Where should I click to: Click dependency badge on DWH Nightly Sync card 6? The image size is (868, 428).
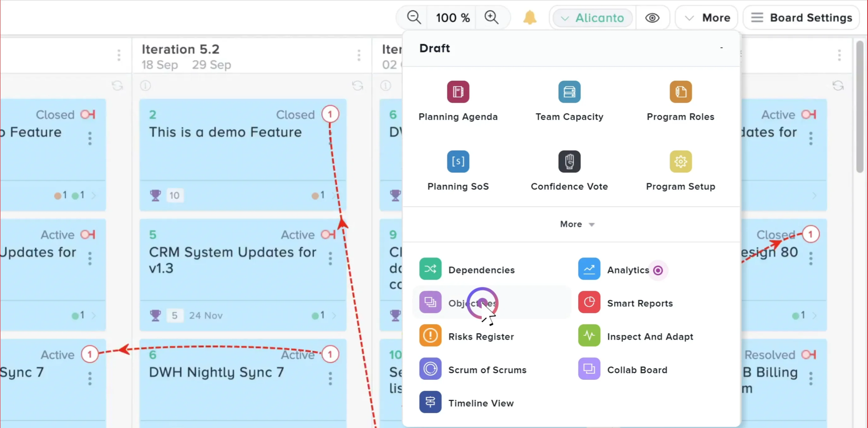point(330,354)
